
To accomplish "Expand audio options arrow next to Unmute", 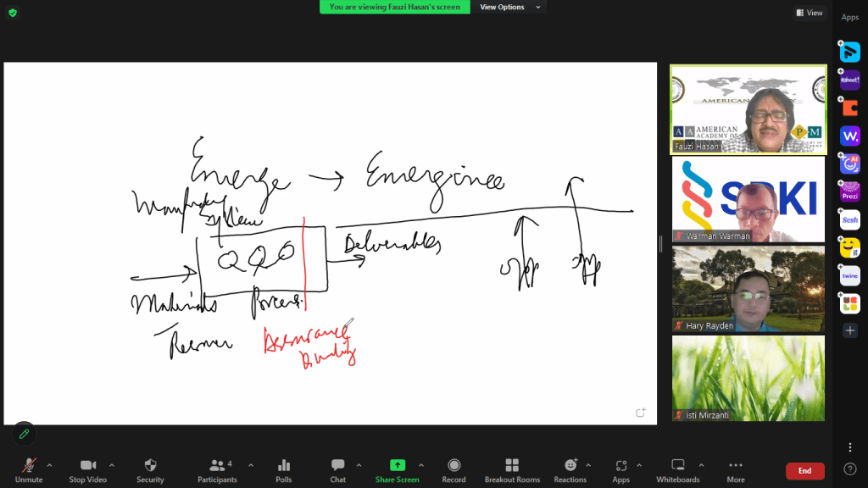I will (49, 465).
